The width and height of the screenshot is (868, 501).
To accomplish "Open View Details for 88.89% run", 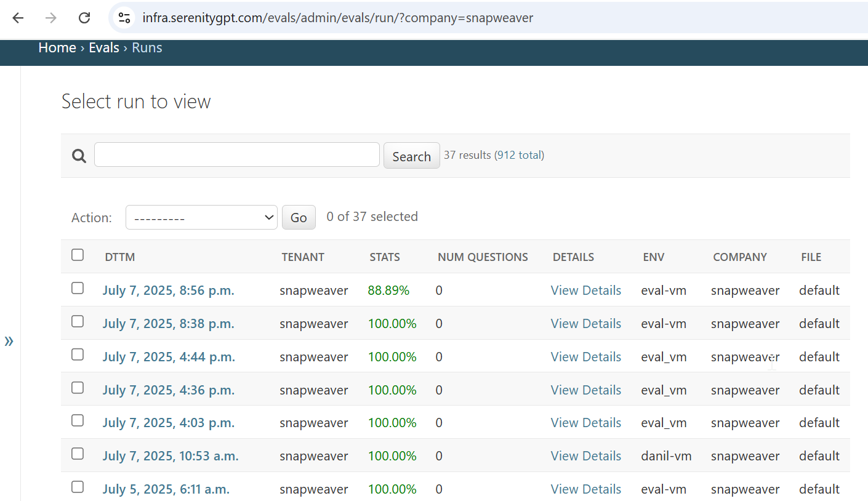I will coord(585,291).
